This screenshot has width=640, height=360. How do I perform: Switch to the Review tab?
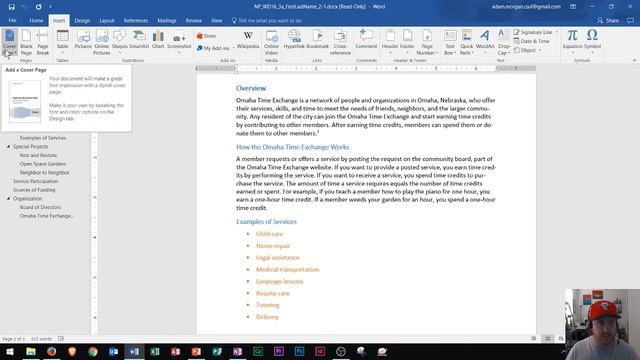coord(193,20)
